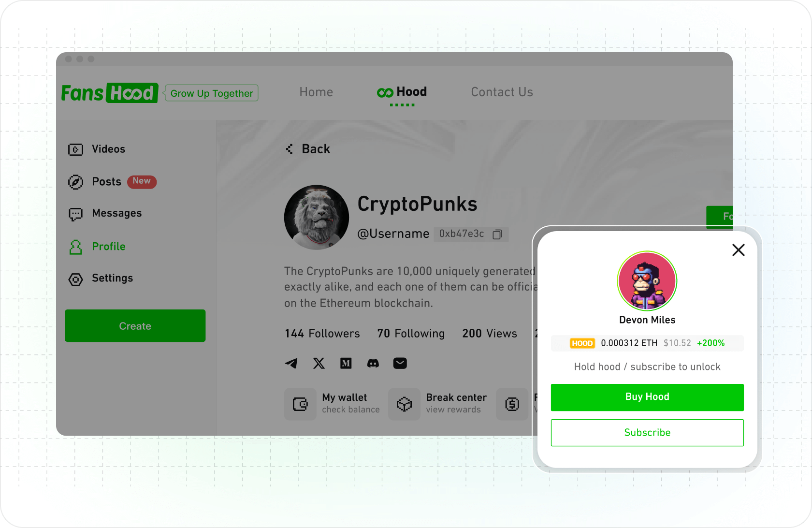Switch to the Home tab
The image size is (812, 528).
coord(316,92)
